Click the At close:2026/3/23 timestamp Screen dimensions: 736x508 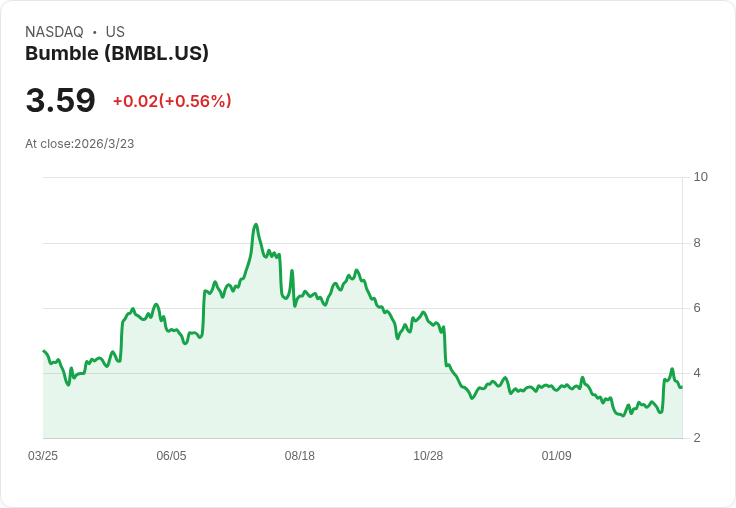point(80,144)
